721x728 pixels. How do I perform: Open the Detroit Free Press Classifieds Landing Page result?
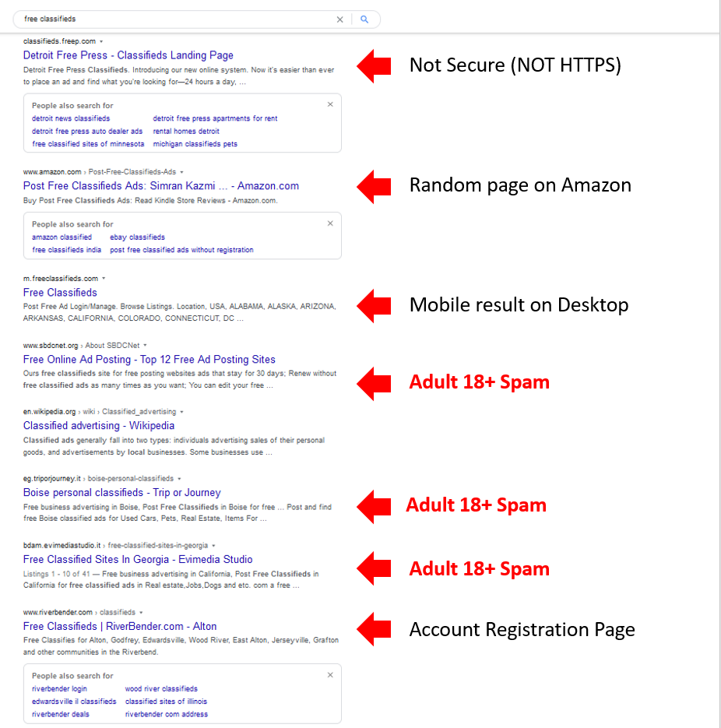tap(128, 55)
